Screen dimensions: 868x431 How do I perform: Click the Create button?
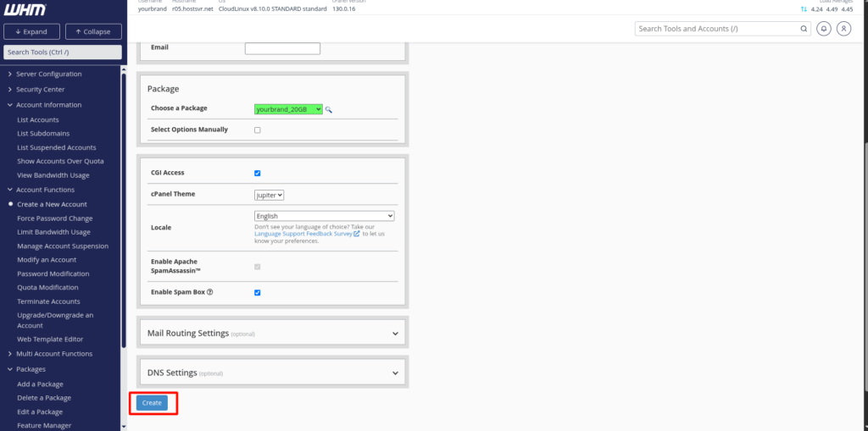(x=152, y=403)
